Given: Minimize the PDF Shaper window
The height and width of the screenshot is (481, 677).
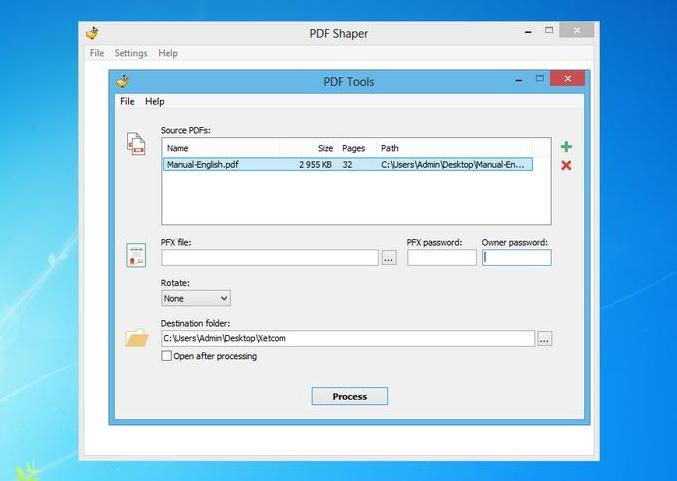Looking at the screenshot, I should (x=528, y=32).
